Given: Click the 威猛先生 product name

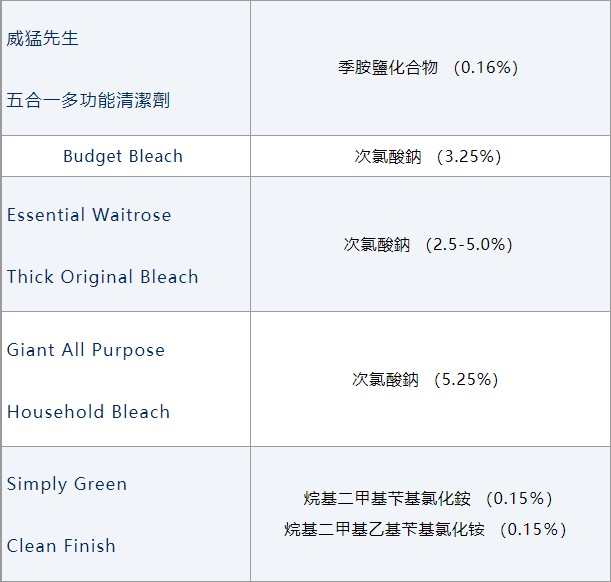Looking at the screenshot, I should pyautogui.click(x=42, y=38).
